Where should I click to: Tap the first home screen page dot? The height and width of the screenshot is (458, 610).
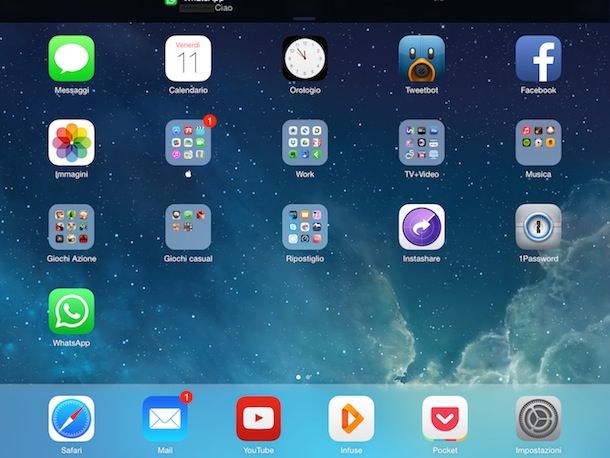[x=298, y=377]
